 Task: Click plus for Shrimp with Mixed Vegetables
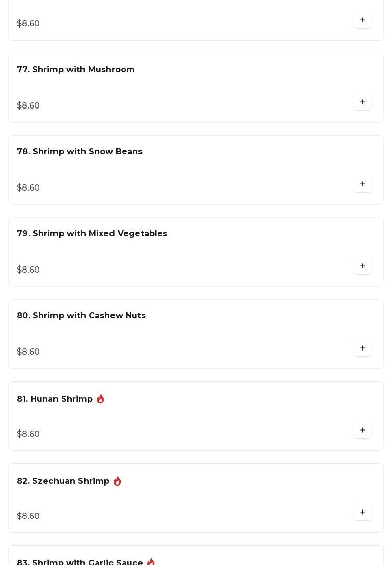click(x=362, y=266)
